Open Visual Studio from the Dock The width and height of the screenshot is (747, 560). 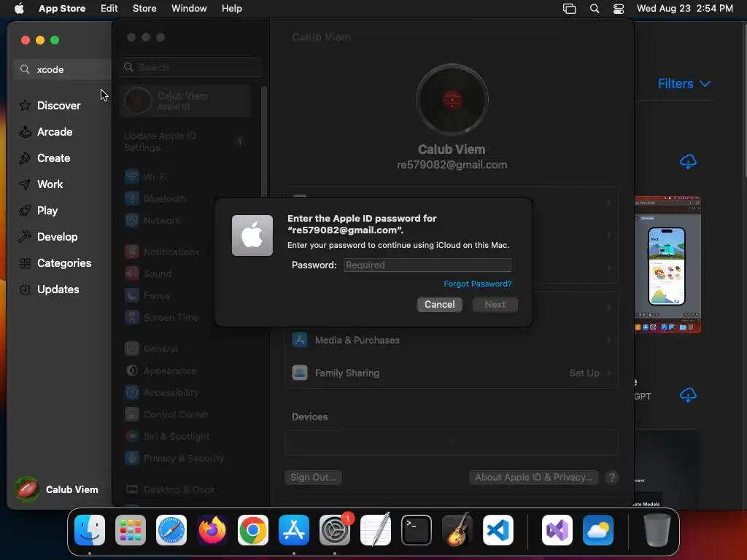point(557,530)
